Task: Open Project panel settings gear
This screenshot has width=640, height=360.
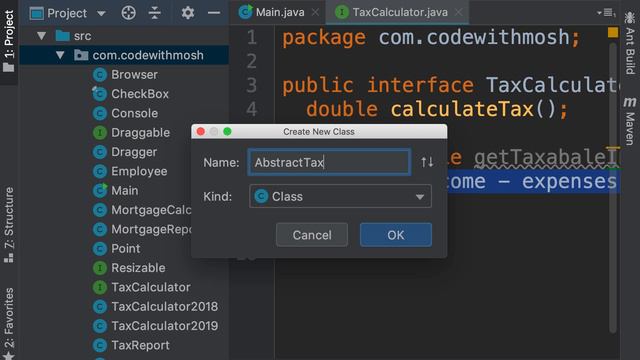Action: coord(187,13)
